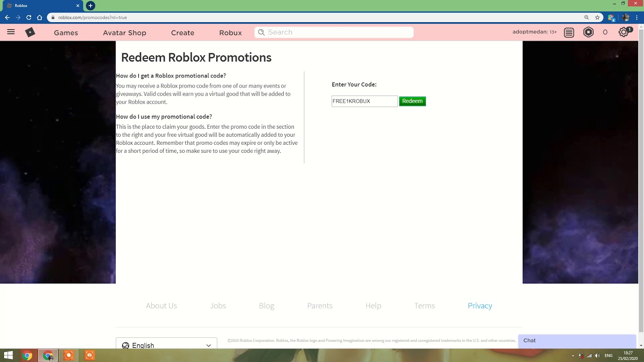Screen dimensions: 644x362
Task: Open the browser extension icon with badge
Action: 611,17
